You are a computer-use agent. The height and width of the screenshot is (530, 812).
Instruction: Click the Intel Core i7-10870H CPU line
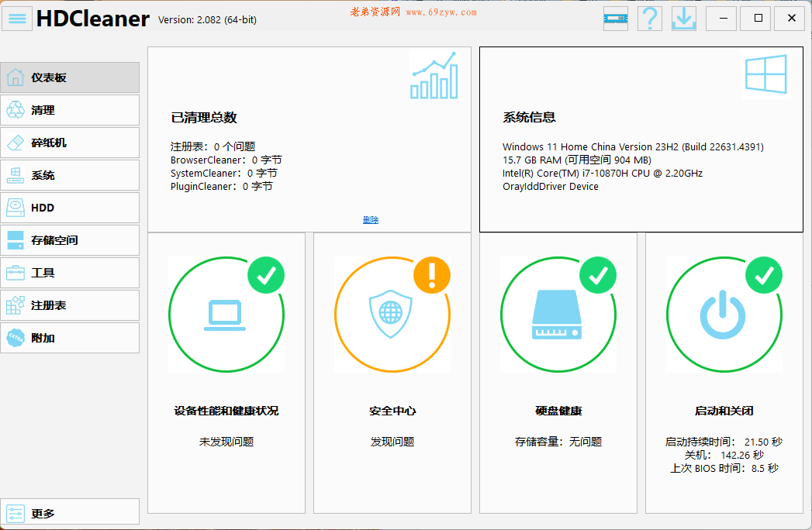(603, 174)
